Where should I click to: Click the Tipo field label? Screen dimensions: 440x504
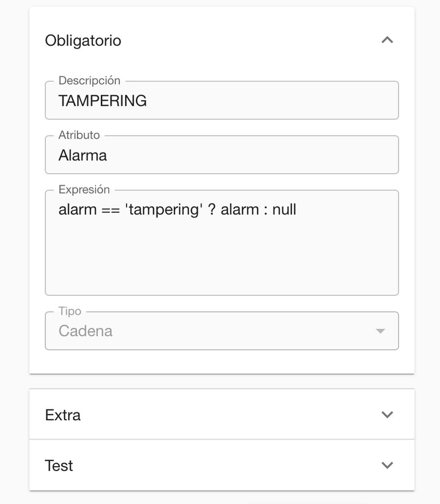point(70,311)
